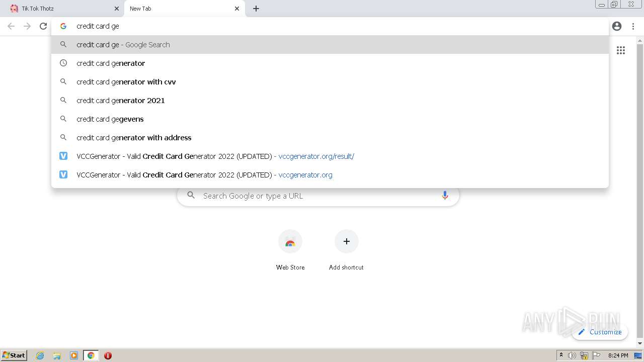Open the vccgenerator.org suggestion
Image resolution: width=644 pixels, height=362 pixels.
(330, 175)
